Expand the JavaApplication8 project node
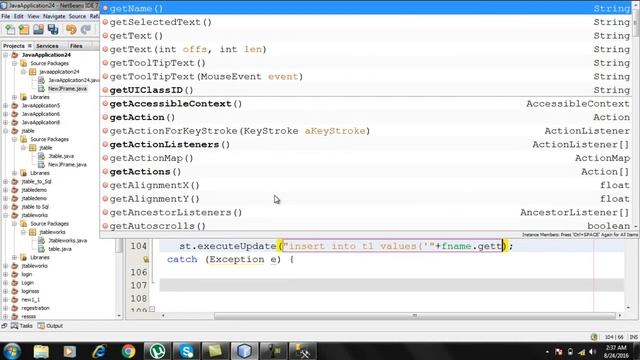Image resolution: width=640 pixels, height=360 pixels. coord(6,122)
